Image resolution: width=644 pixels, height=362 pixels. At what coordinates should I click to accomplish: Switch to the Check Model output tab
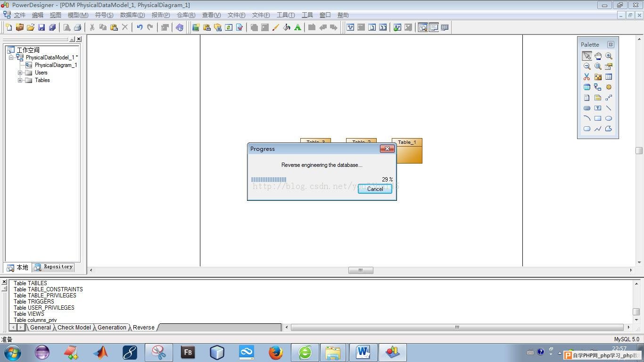[74, 328]
